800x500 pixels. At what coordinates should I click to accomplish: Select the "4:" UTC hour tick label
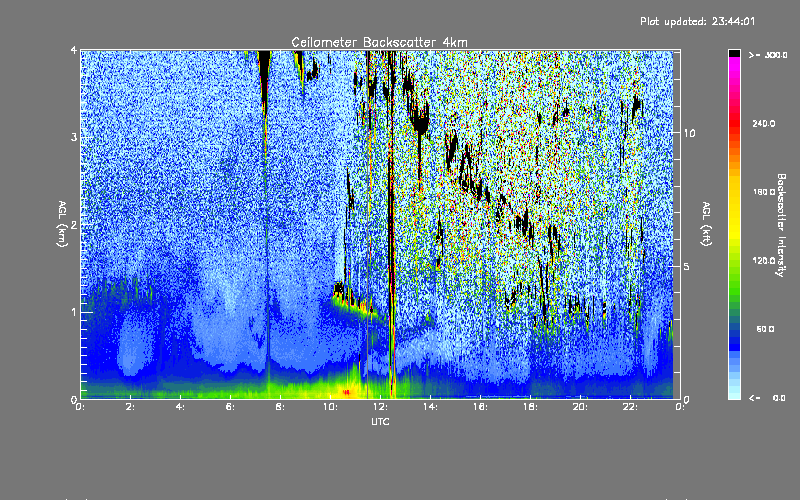pyautogui.click(x=181, y=407)
